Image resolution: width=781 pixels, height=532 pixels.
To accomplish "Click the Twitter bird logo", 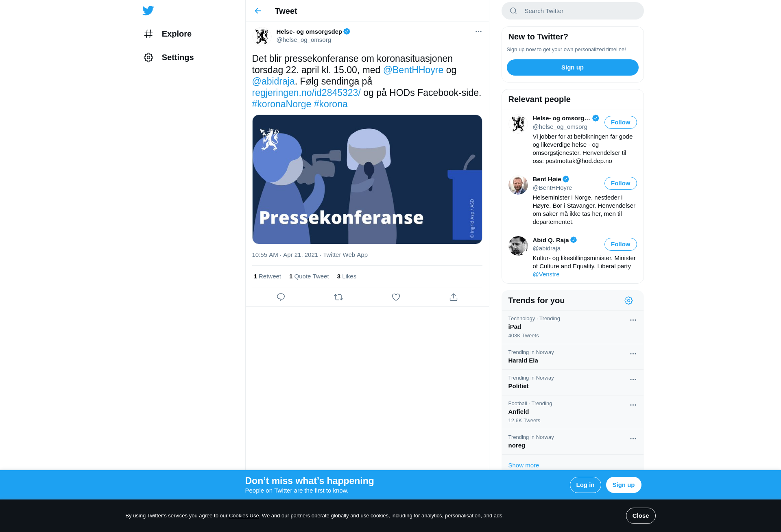I will pos(148,11).
